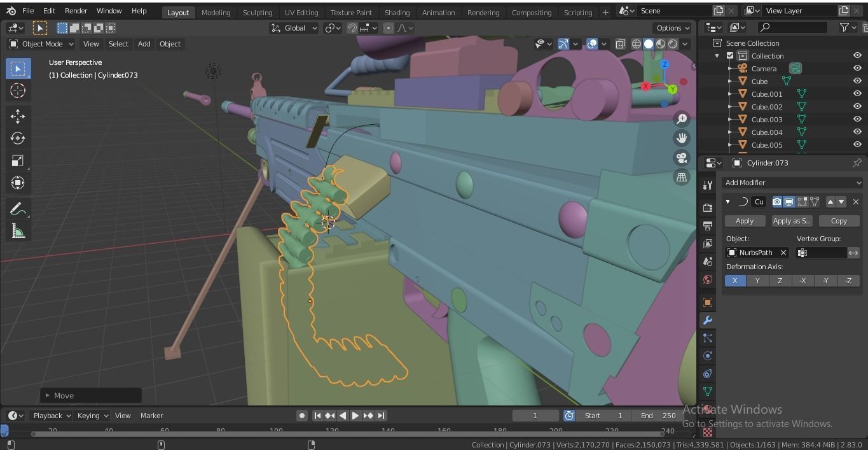The height and width of the screenshot is (450, 868).
Task: Open Active Tool properties tab
Action: (708, 185)
